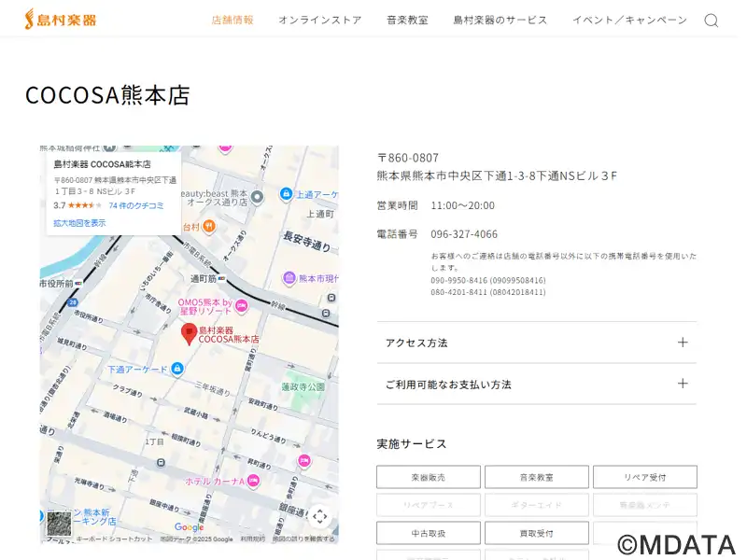Open the site search magnifier icon

711,21
